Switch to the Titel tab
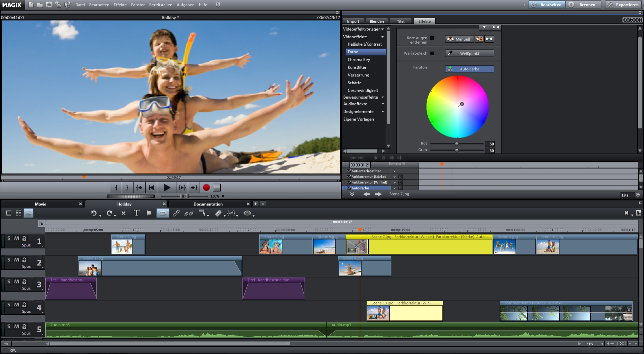 click(401, 21)
